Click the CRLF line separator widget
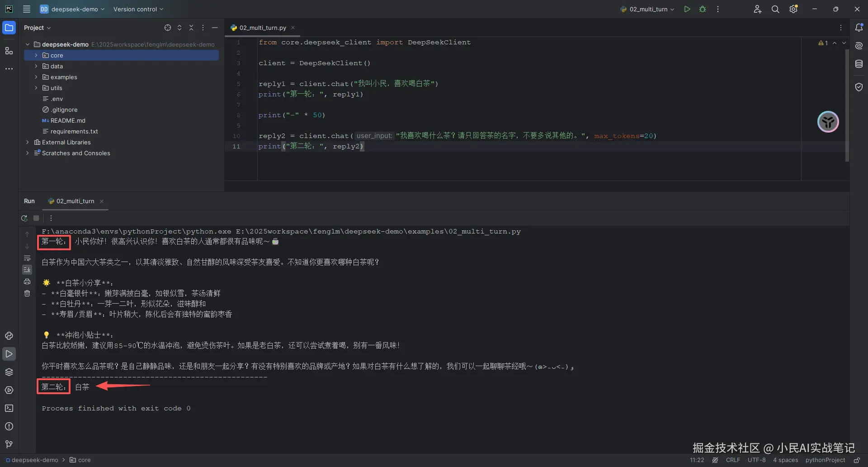Image resolution: width=868 pixels, height=467 pixels. pyautogui.click(x=733, y=460)
